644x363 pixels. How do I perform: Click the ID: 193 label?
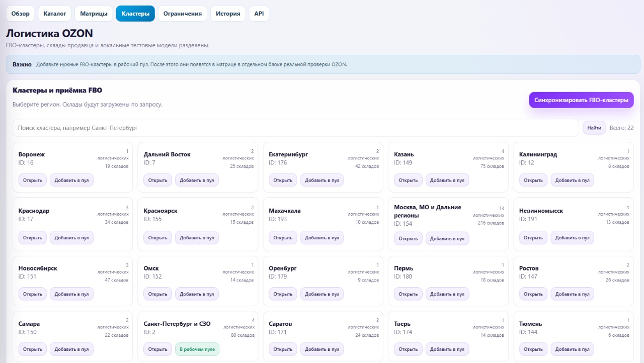point(278,219)
